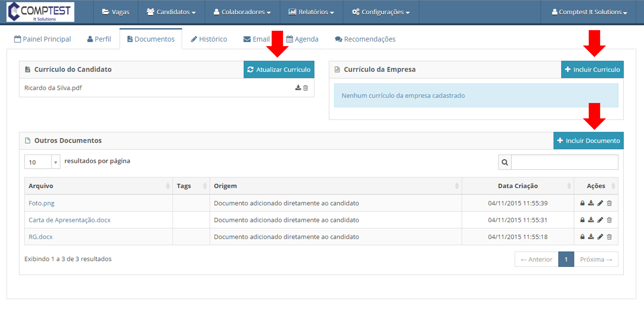Click the search magnifier icon
644x317 pixels.
pyautogui.click(x=505, y=162)
